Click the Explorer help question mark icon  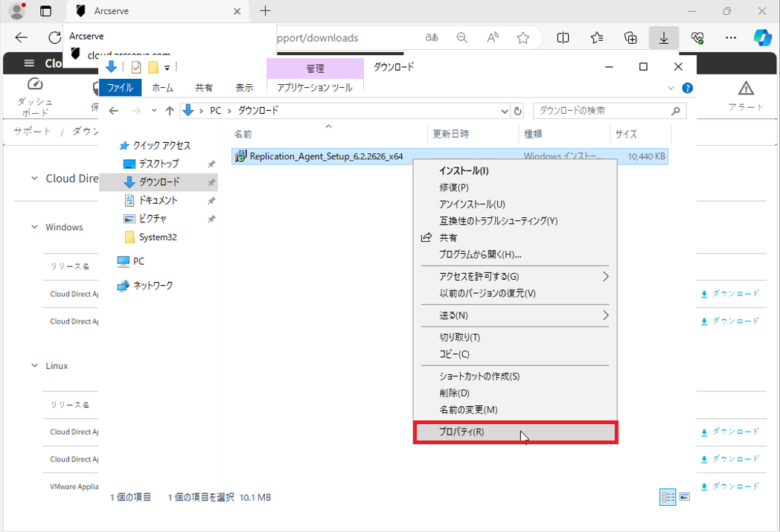point(688,88)
